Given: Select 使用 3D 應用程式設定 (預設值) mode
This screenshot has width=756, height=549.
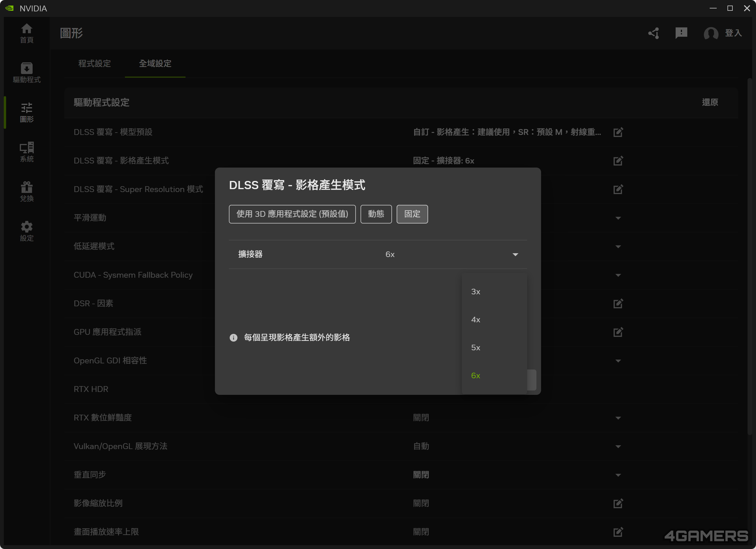Looking at the screenshot, I should (x=292, y=214).
